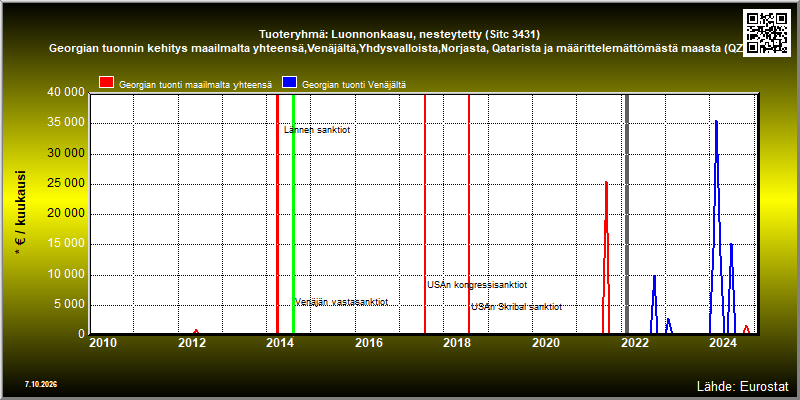Click the x-axis year 2016
Viewport: 800px width, 400px height.
click(x=369, y=343)
